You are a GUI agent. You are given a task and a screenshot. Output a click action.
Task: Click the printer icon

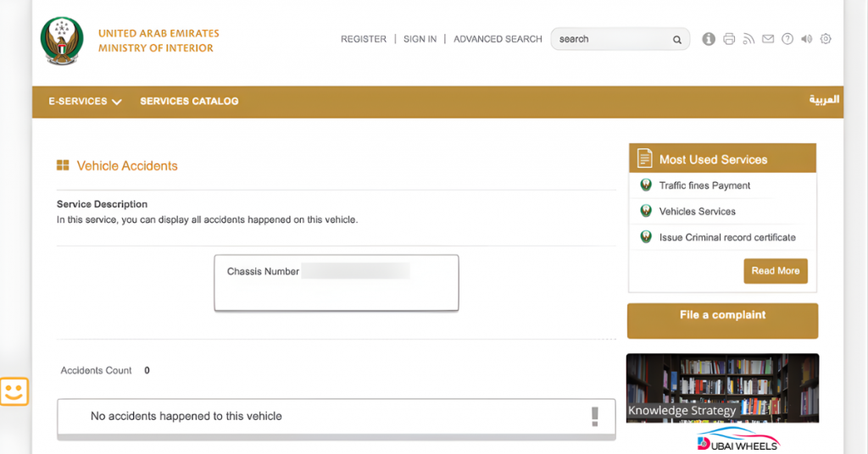coord(729,39)
